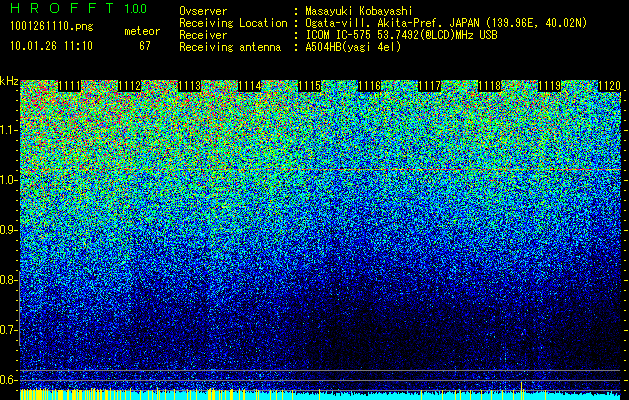The image size is (629, 400).
Task: Click the 1116 time marker
Action: tap(369, 86)
